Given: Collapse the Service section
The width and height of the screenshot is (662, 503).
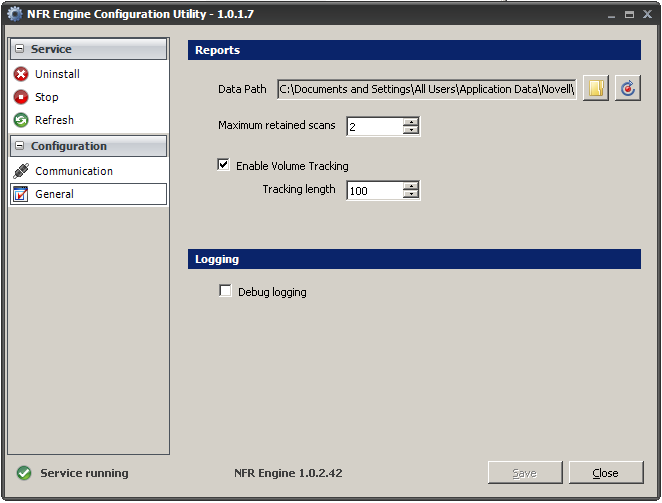Looking at the screenshot, I should (19, 49).
